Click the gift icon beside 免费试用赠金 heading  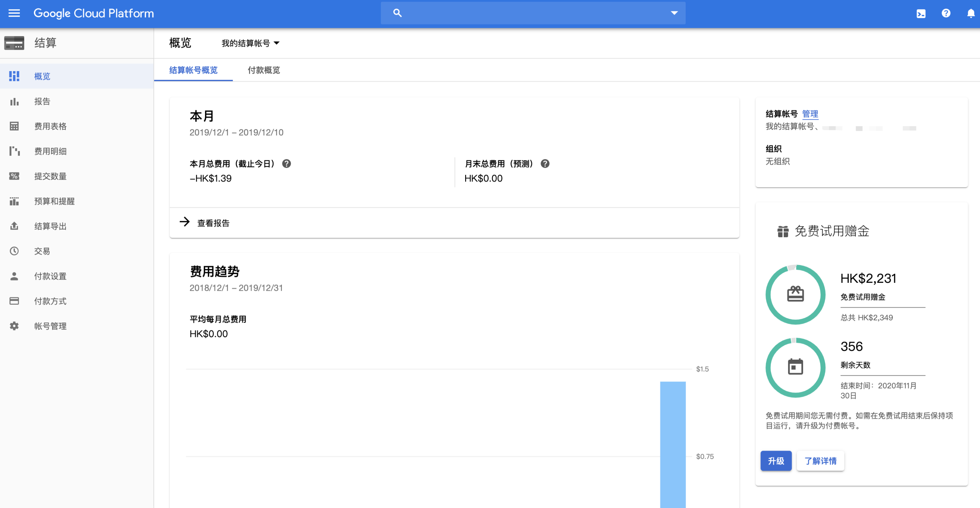tap(783, 231)
